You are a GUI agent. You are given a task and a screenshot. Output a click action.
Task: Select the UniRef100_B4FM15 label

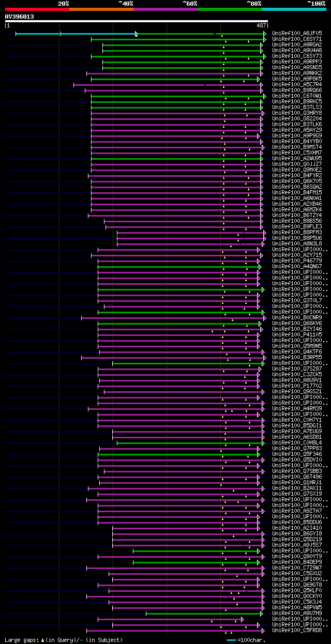click(297, 193)
